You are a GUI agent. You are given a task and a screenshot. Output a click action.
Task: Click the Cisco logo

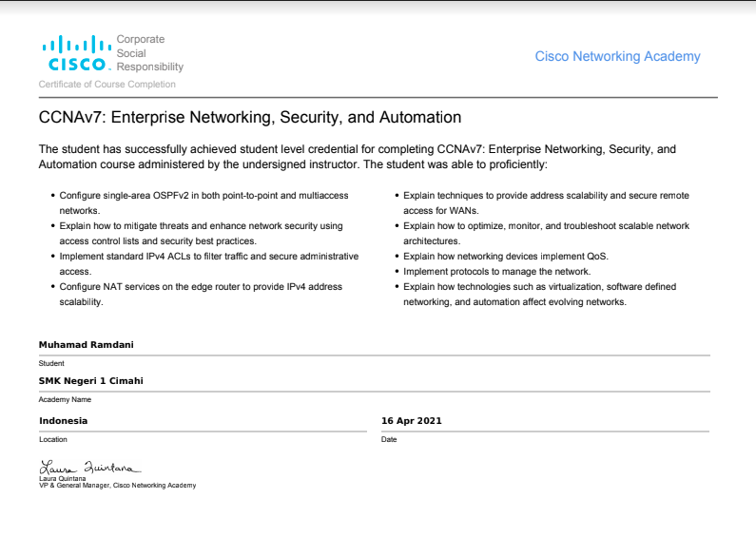[x=74, y=53]
